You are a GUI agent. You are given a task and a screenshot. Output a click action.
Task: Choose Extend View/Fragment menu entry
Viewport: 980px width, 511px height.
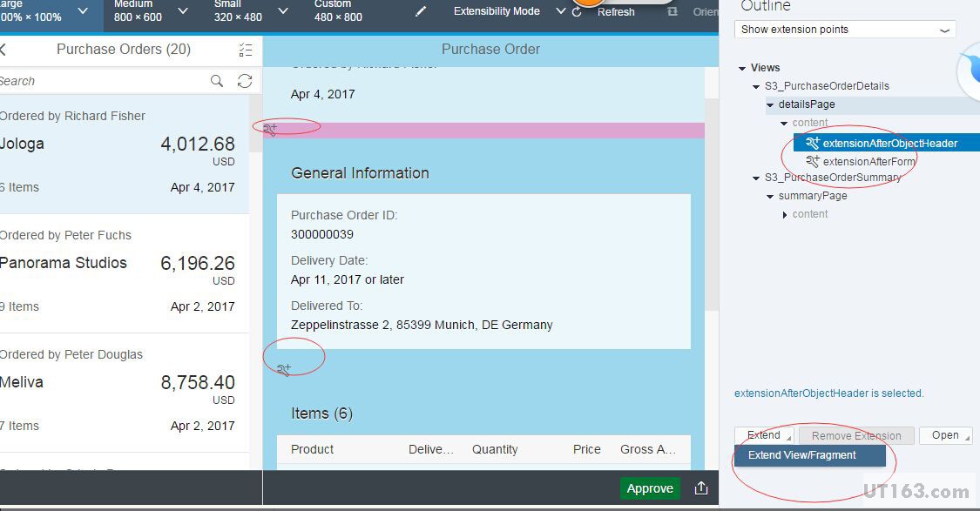(x=802, y=455)
